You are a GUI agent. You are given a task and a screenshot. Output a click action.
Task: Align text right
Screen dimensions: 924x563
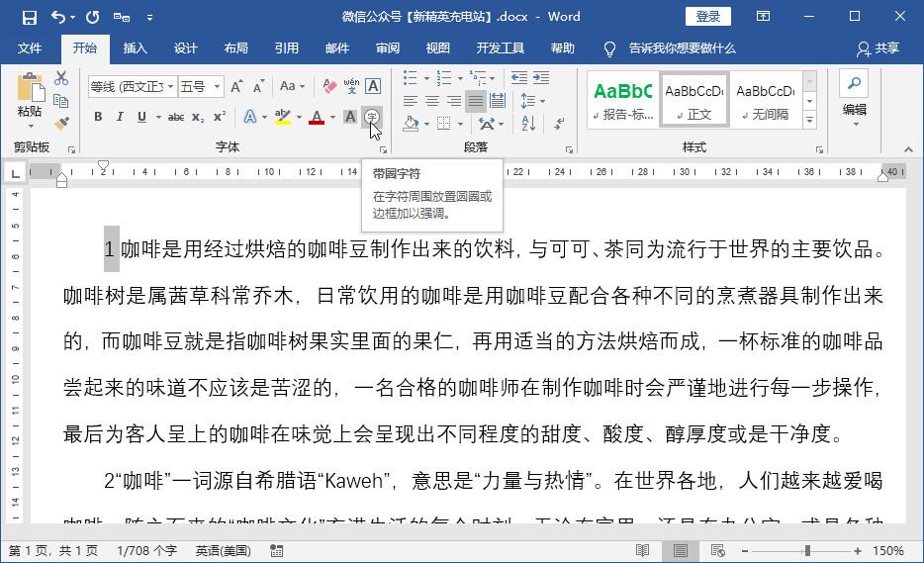click(454, 101)
